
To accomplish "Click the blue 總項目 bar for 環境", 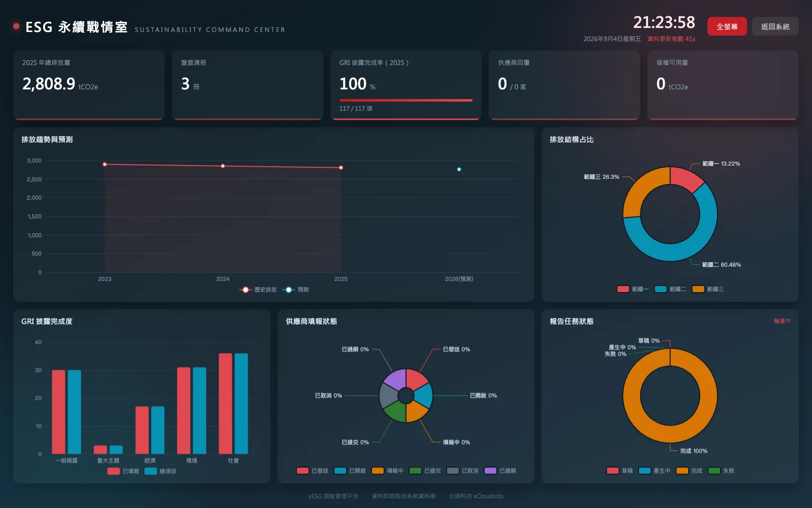I will tap(199, 410).
